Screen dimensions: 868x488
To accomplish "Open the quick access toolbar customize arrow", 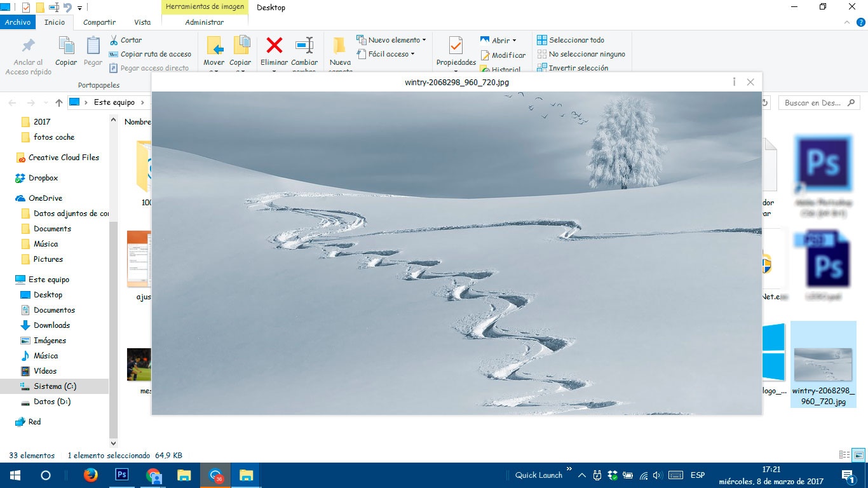I will click(x=79, y=8).
